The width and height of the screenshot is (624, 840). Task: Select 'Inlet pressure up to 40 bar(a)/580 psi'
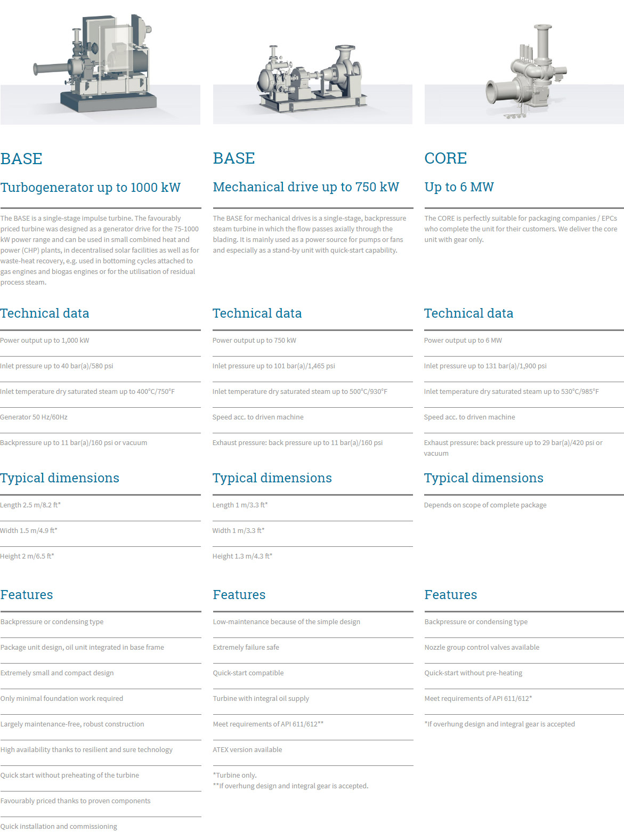[56, 366]
